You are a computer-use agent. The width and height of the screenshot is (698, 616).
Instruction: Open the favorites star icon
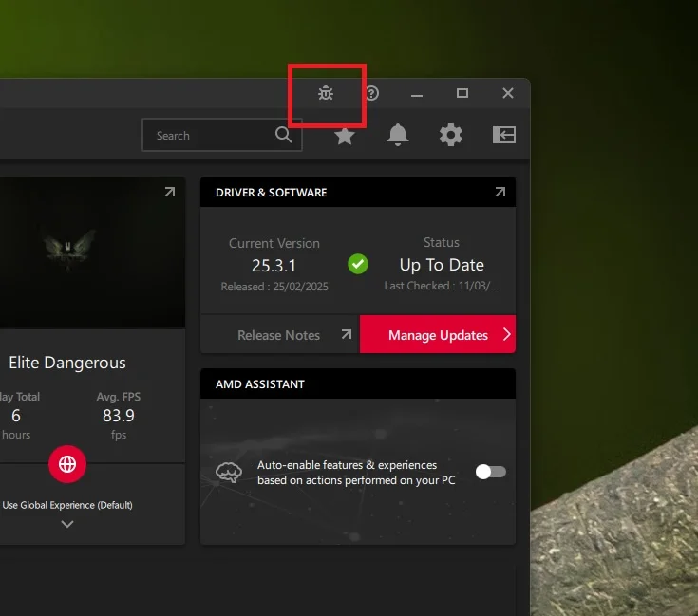[x=345, y=135]
